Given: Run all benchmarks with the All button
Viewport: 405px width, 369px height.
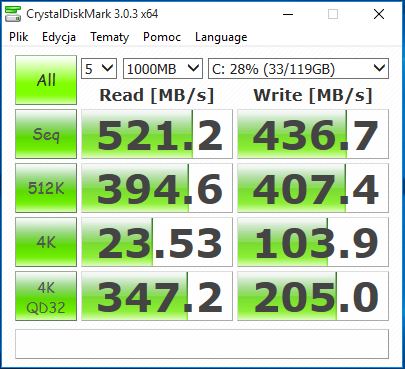Looking at the screenshot, I should (x=46, y=80).
